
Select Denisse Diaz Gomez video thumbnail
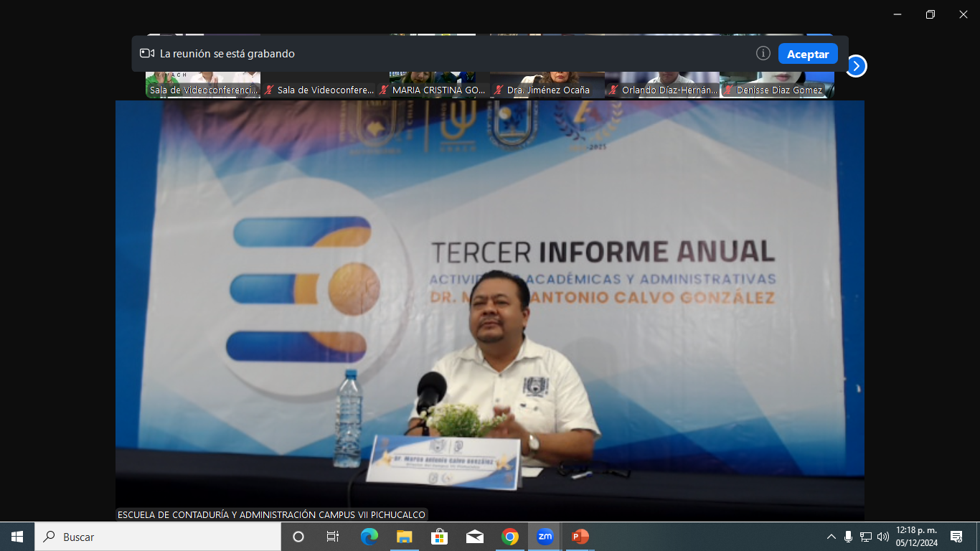[x=776, y=83]
